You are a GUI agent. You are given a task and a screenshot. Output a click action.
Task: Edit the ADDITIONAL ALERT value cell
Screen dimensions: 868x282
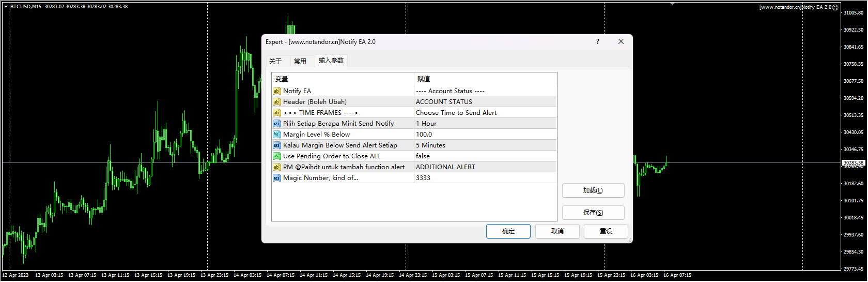tap(486, 167)
